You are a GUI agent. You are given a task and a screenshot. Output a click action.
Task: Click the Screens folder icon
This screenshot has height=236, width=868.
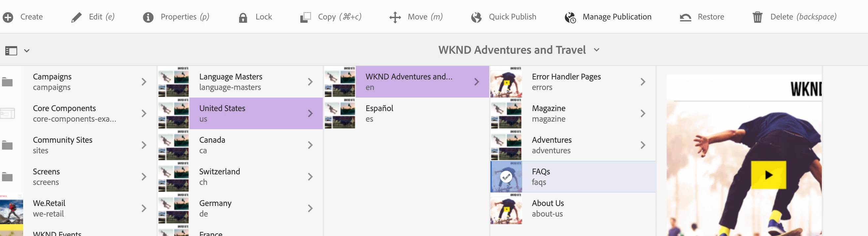click(7, 177)
